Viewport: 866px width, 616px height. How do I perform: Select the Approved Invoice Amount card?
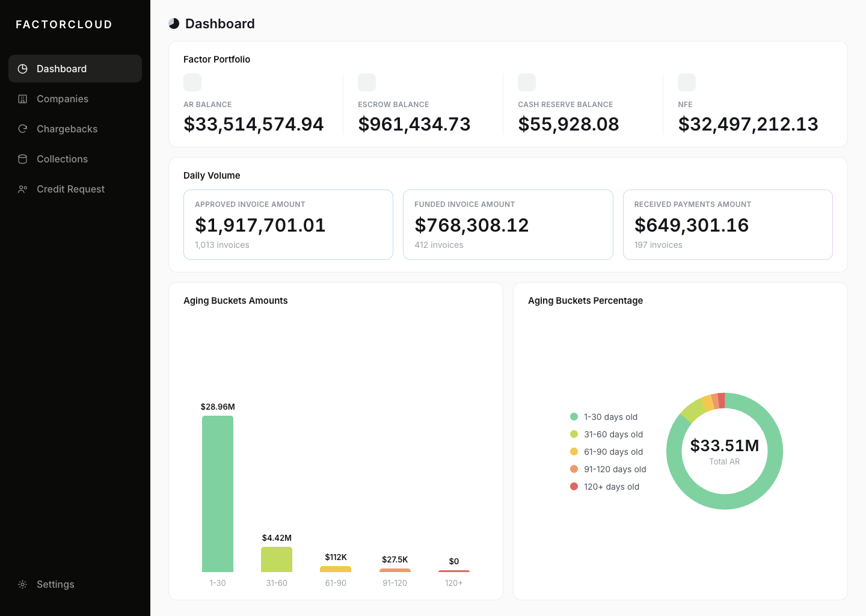[288, 225]
